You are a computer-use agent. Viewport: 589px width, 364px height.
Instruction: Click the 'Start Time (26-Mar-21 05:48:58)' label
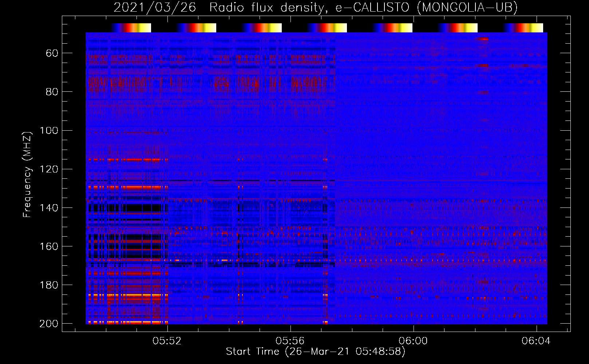pos(315,352)
